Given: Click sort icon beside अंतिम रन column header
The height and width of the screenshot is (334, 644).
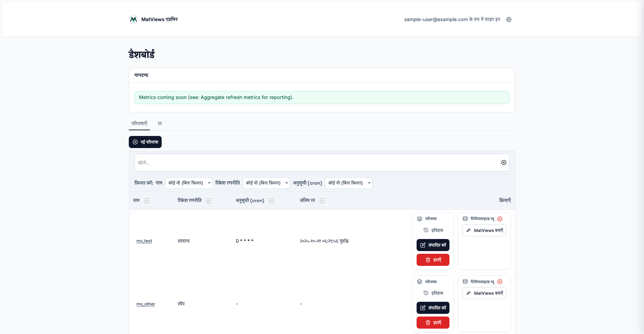Looking at the screenshot, I should point(322,201).
